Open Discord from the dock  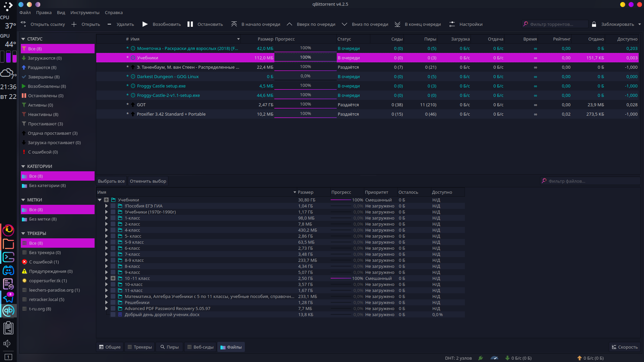(x=8, y=270)
